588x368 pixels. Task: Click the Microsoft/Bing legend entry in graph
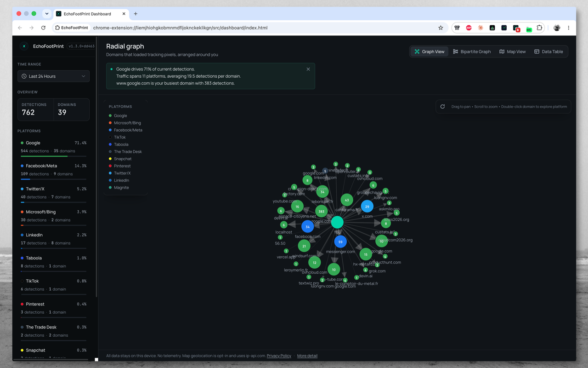pos(125,123)
